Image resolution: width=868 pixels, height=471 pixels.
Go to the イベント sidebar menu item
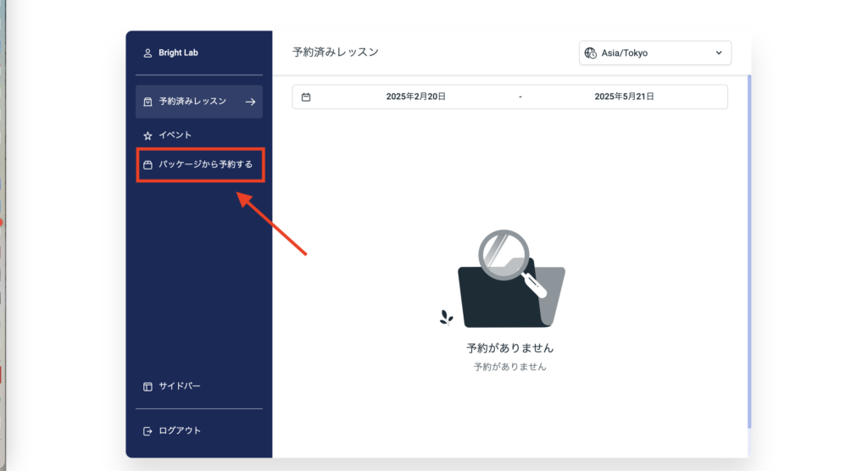175,136
